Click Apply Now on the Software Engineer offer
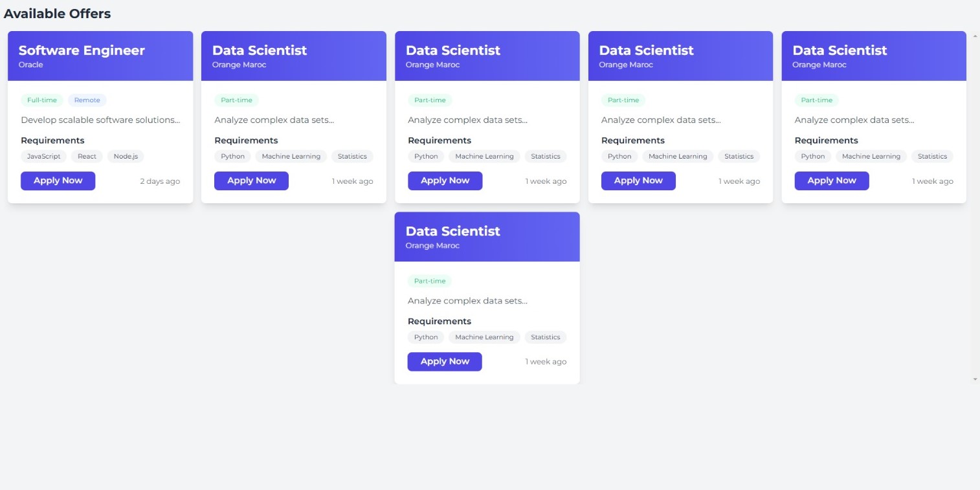 tap(58, 181)
